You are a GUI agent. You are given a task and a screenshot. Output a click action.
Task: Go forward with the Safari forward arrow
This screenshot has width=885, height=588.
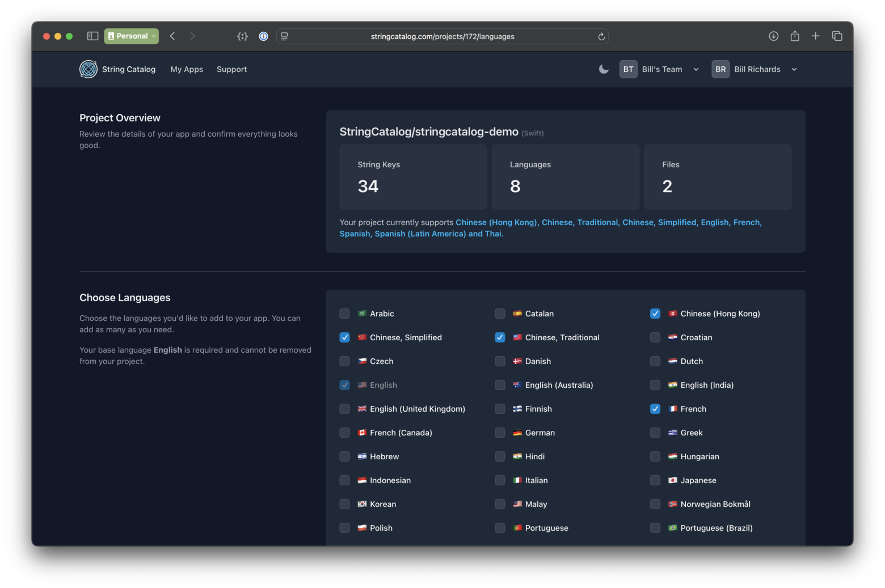pos(192,36)
